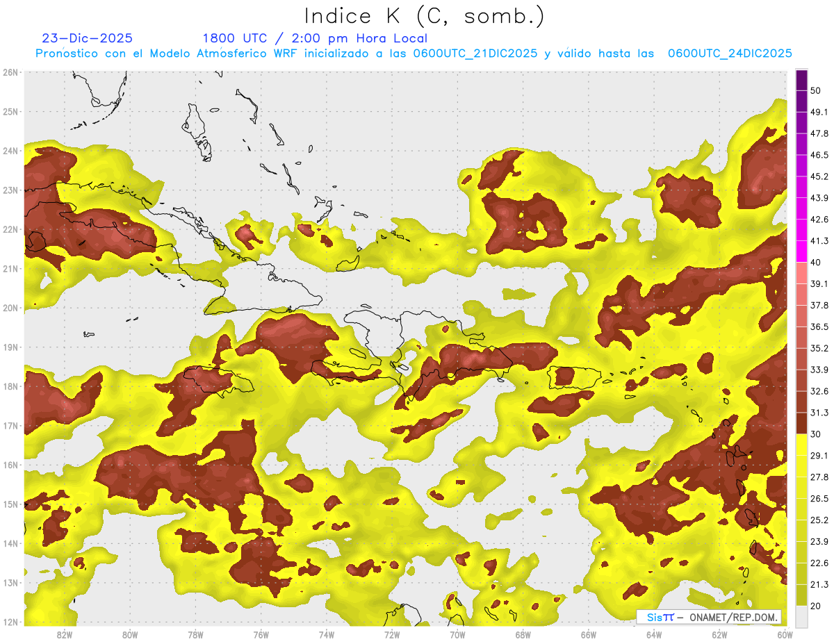The width and height of the screenshot is (834, 644).
Task: Click the colorbar value "40"
Action: click(x=816, y=263)
